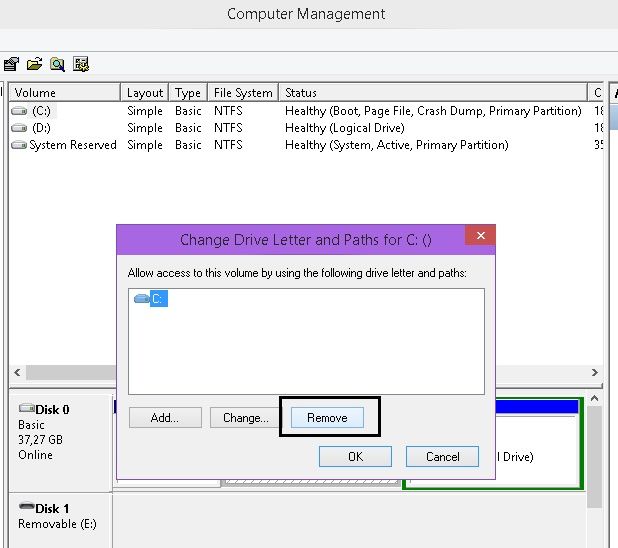The width and height of the screenshot is (618, 548).
Task: Sort by the Type column header
Action: pos(188,93)
